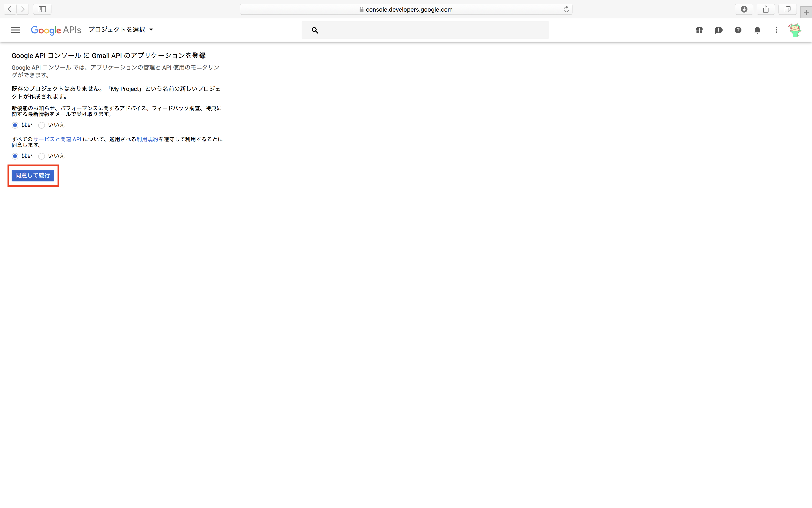Go forward with the browser forward arrow
The image size is (812, 508).
click(22, 9)
